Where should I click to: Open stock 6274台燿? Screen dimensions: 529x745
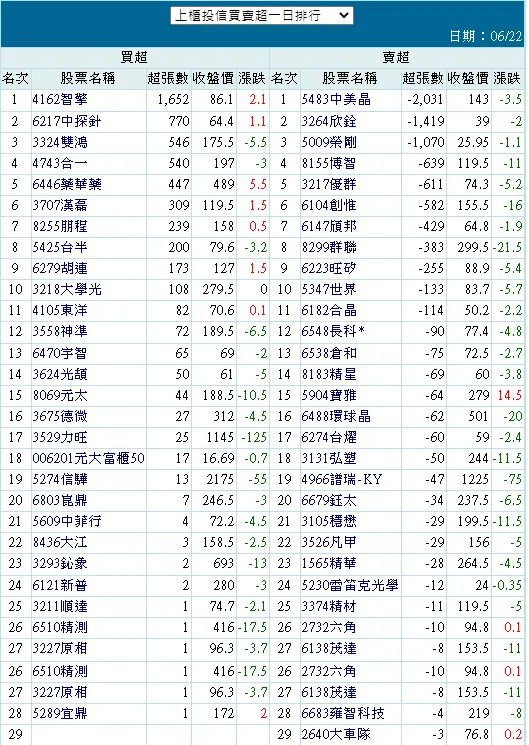click(x=329, y=437)
